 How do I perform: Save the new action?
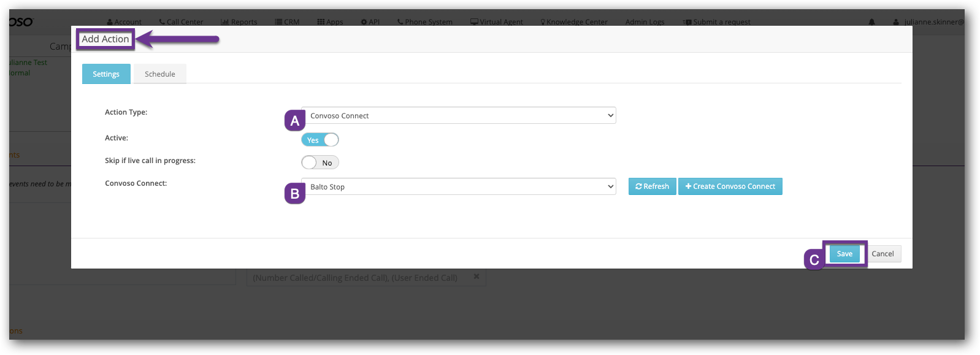[844, 254]
